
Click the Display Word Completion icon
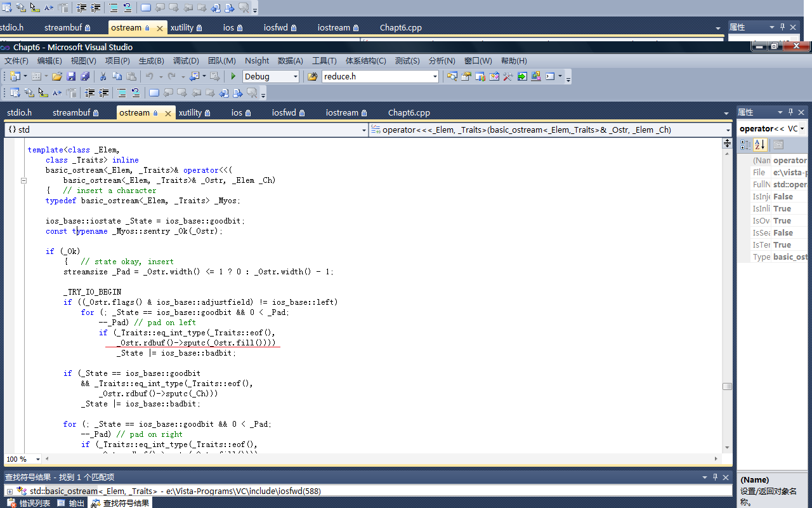coord(57,93)
